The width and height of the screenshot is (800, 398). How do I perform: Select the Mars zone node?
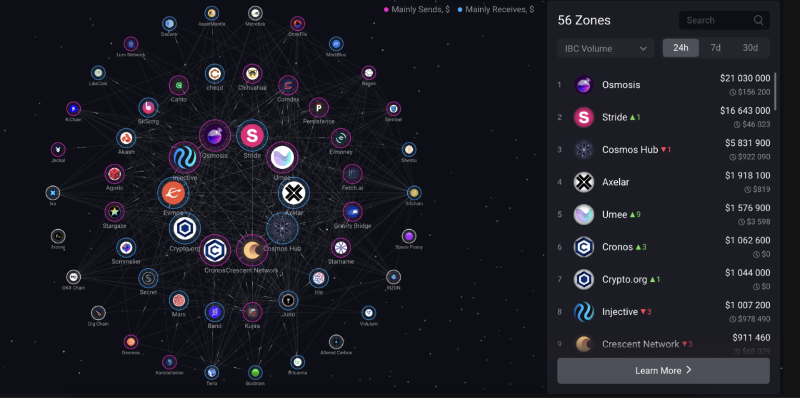[179, 301]
